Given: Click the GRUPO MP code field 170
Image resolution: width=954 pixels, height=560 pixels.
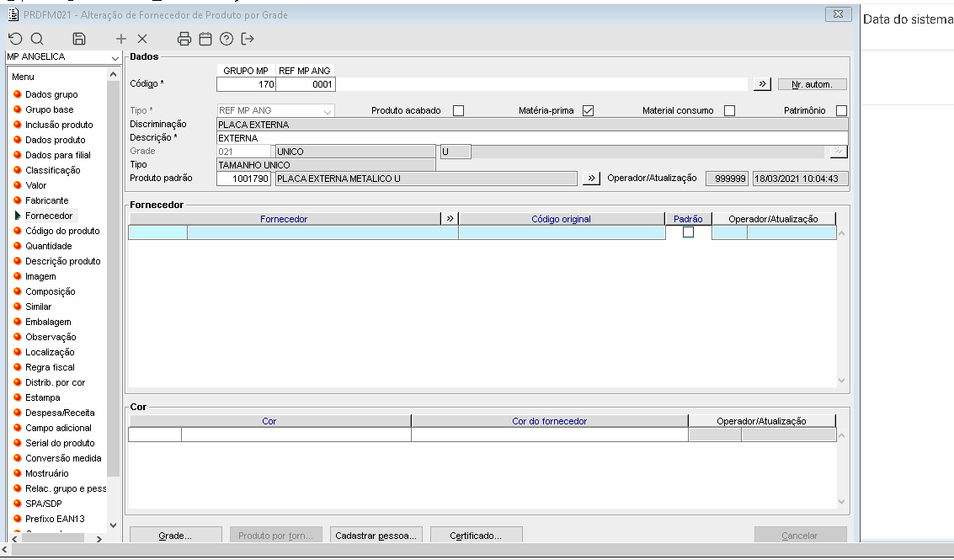Looking at the screenshot, I should pos(247,84).
